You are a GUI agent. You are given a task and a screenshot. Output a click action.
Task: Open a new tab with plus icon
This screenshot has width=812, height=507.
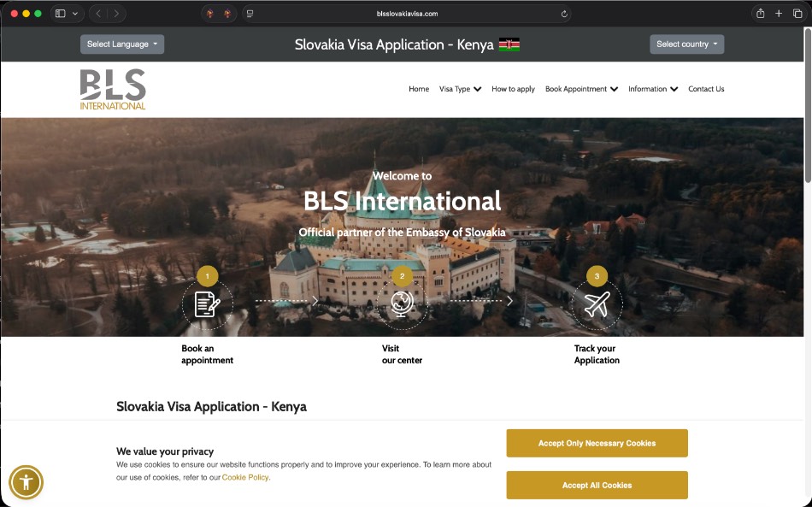point(779,14)
